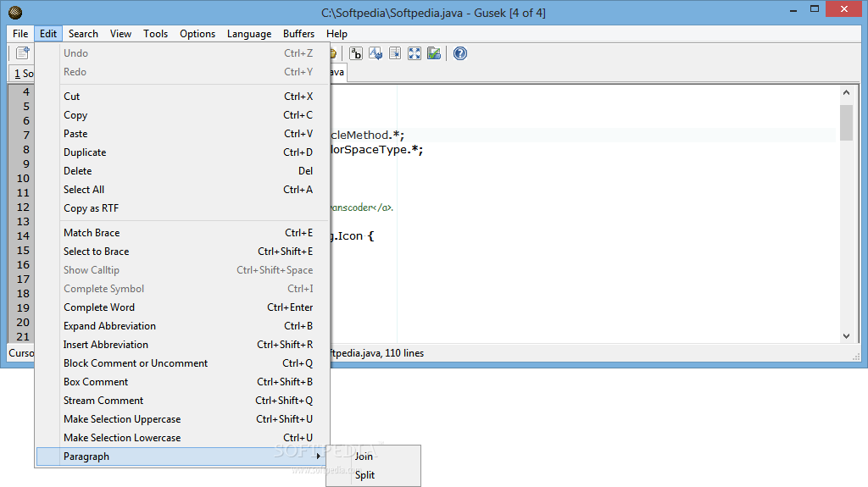Open the Help menu
The image size is (868, 487).
pyautogui.click(x=337, y=34)
